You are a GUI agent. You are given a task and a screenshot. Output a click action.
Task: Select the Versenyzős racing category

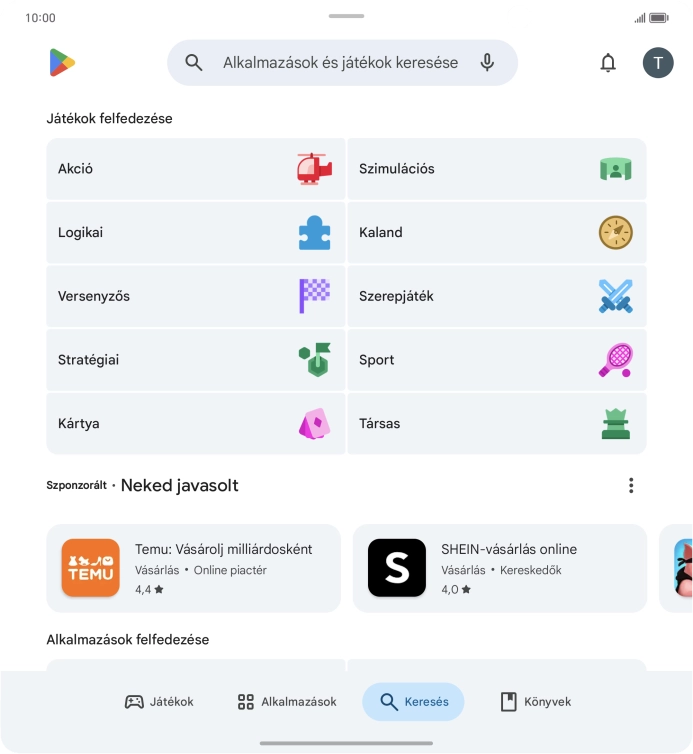[x=195, y=297]
